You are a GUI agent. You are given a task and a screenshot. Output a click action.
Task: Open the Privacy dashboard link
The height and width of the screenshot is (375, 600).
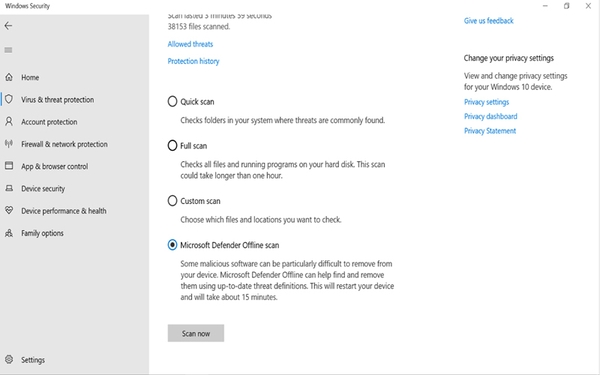[x=491, y=116]
